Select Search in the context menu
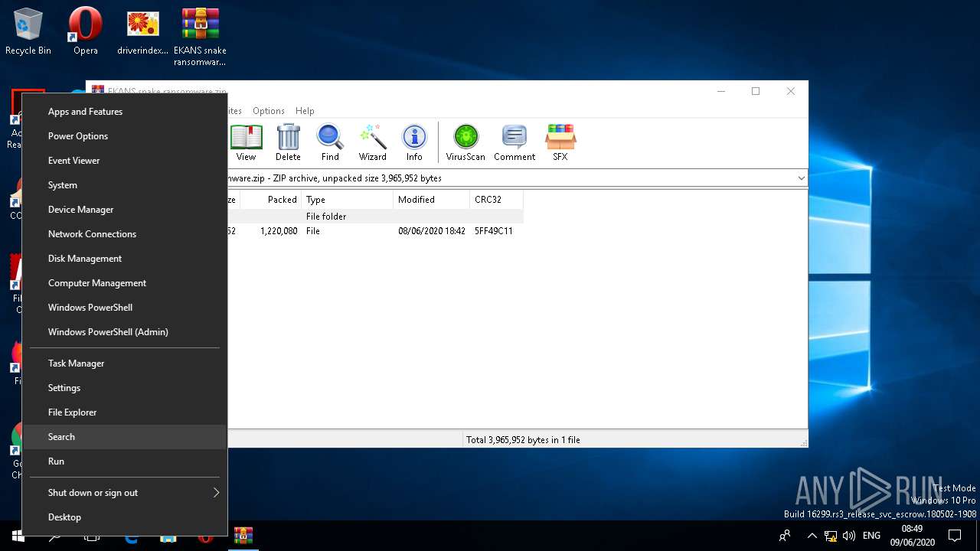980x551 pixels. (x=125, y=437)
